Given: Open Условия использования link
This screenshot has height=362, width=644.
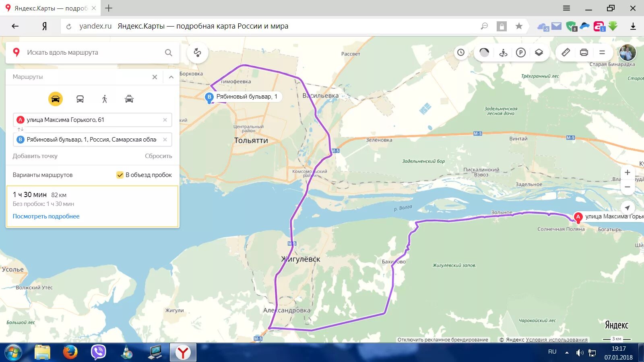Looking at the screenshot, I should 557,340.
